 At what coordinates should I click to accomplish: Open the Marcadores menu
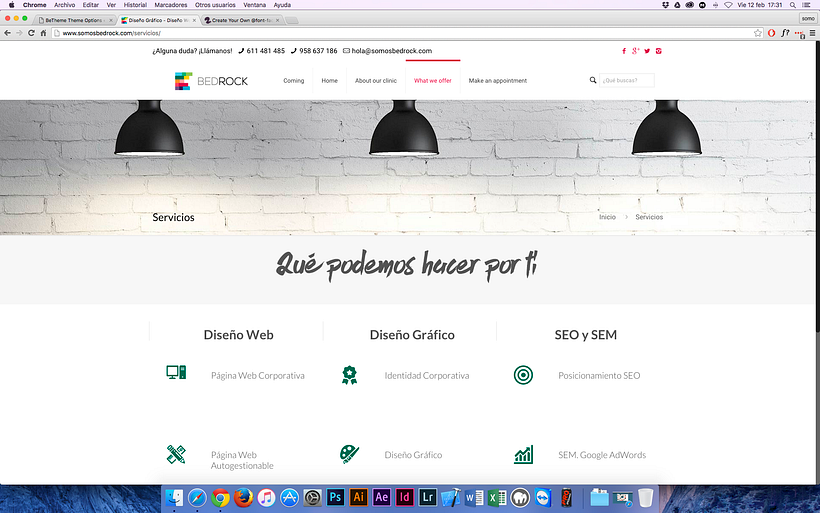point(170,5)
